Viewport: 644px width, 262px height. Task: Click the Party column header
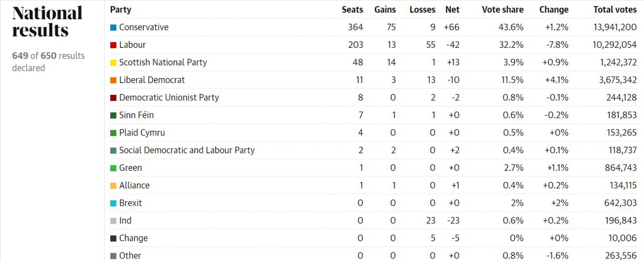click(121, 10)
